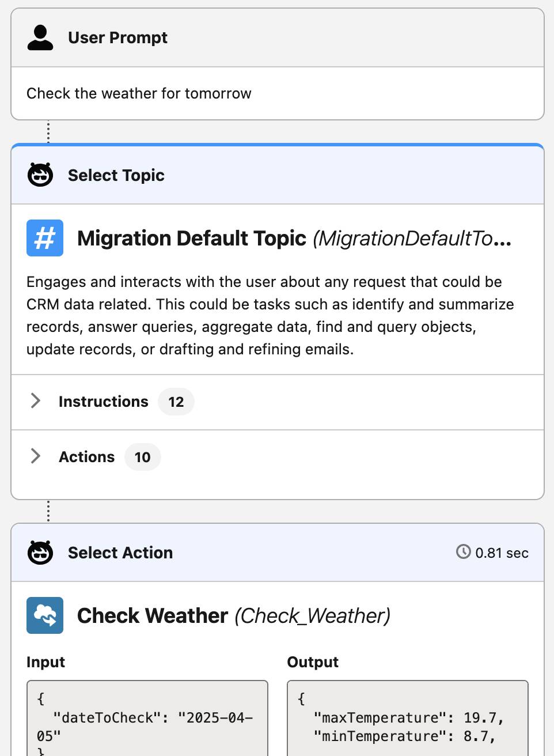
Task: Select the Check Weather cloud icon
Action: pos(45,615)
